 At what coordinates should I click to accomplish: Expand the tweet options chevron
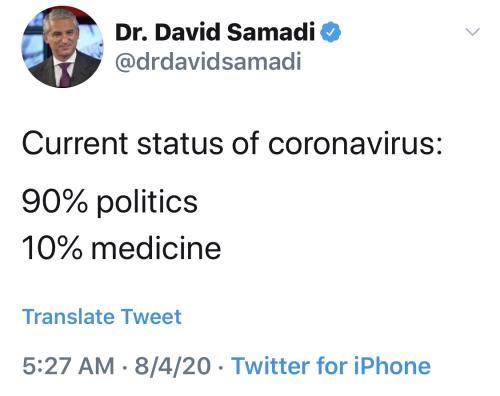(x=473, y=32)
